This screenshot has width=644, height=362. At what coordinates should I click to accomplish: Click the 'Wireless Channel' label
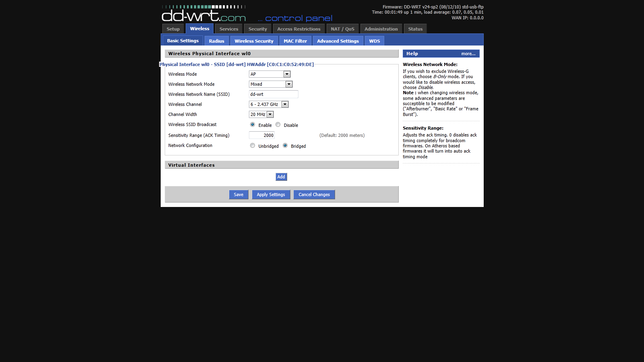coord(185,104)
